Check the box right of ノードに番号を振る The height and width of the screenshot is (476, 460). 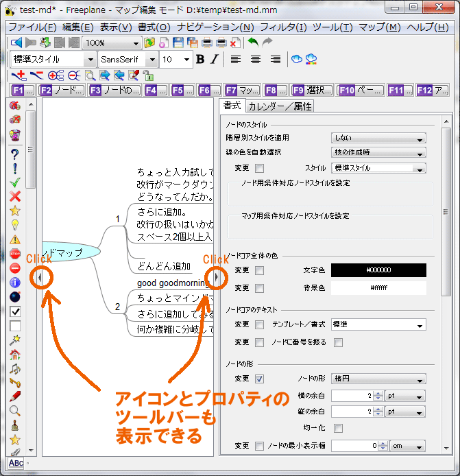338,342
